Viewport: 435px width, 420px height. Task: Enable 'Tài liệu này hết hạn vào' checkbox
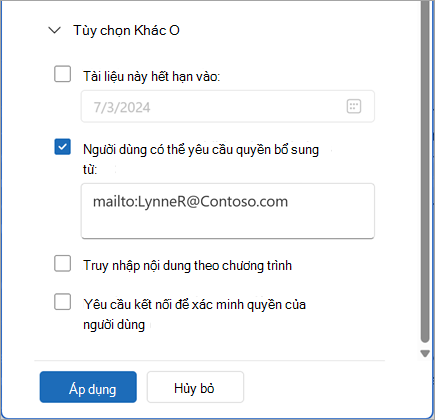pos(62,74)
